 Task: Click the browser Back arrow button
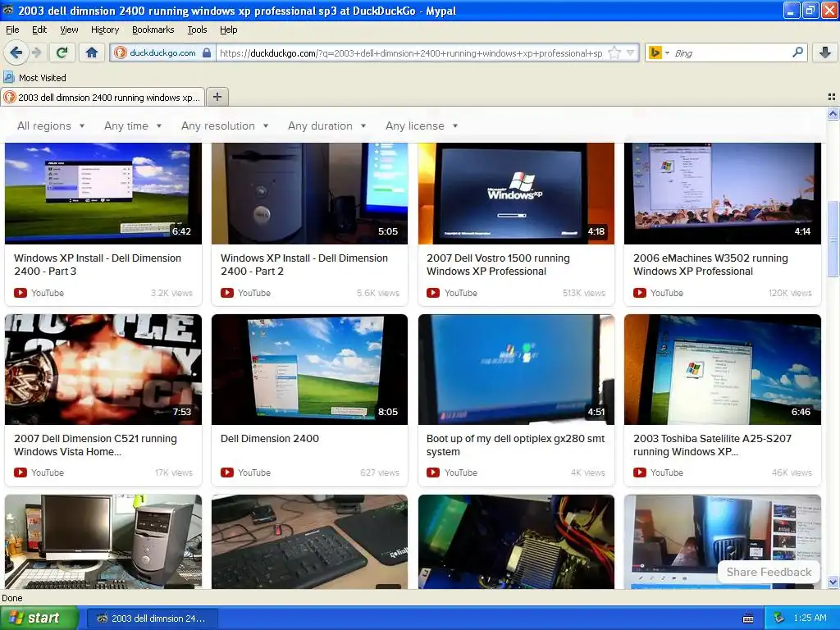pos(16,52)
